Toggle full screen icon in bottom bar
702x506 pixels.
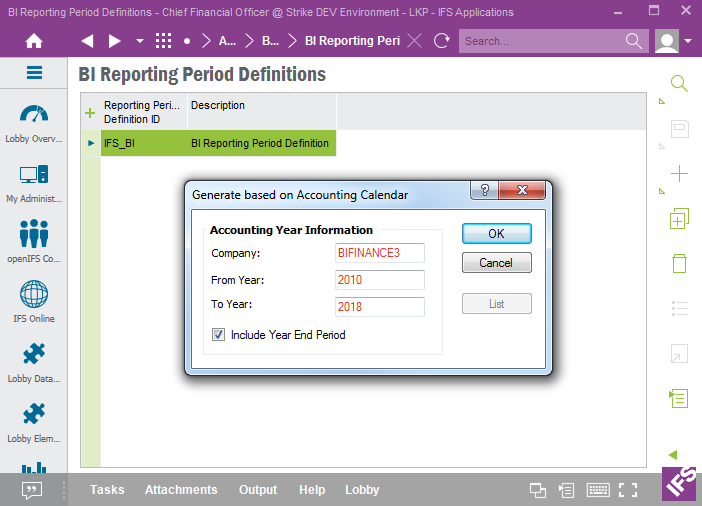click(628, 490)
